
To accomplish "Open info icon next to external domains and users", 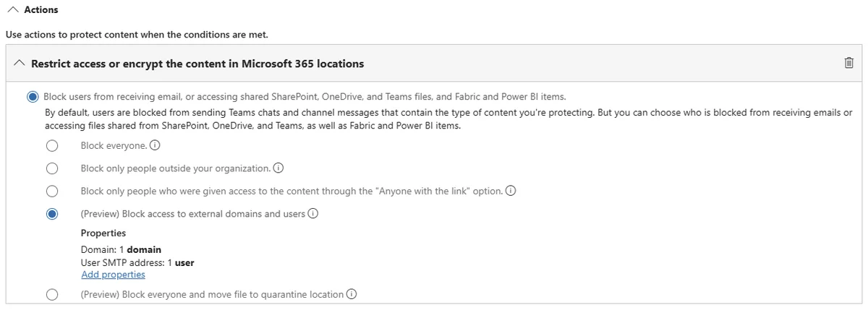I will pos(313,214).
